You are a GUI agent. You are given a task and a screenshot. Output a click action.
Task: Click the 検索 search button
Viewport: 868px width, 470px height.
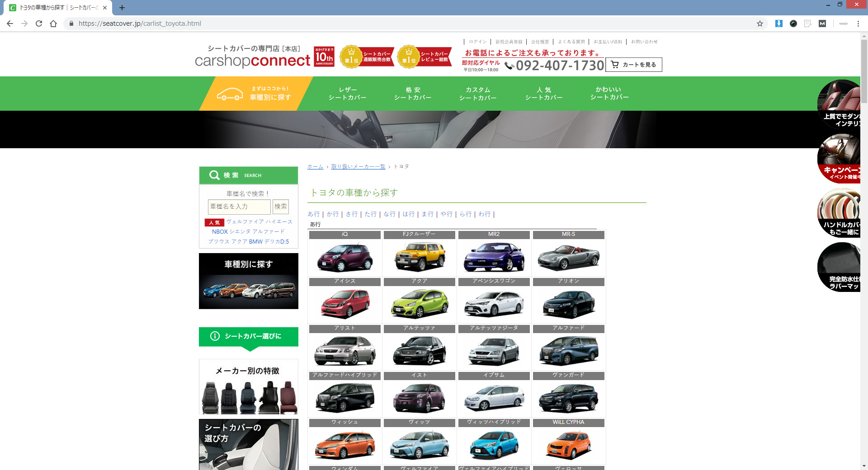281,207
